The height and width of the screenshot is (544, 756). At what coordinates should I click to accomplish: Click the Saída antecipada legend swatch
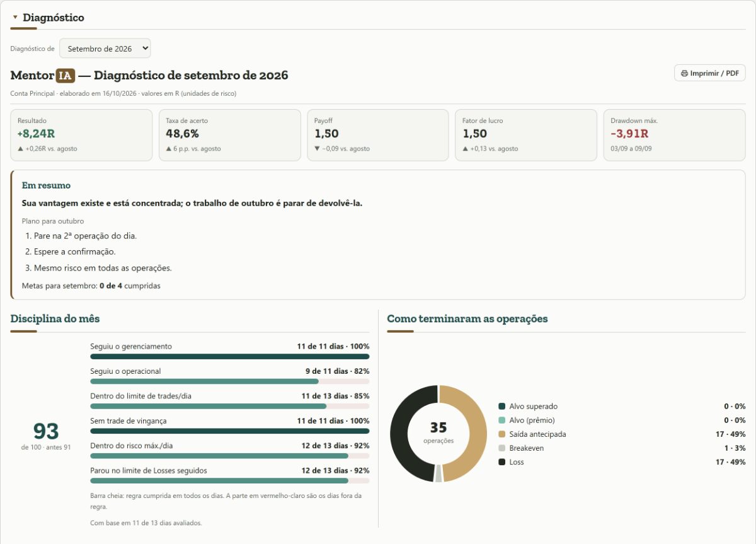pos(501,434)
